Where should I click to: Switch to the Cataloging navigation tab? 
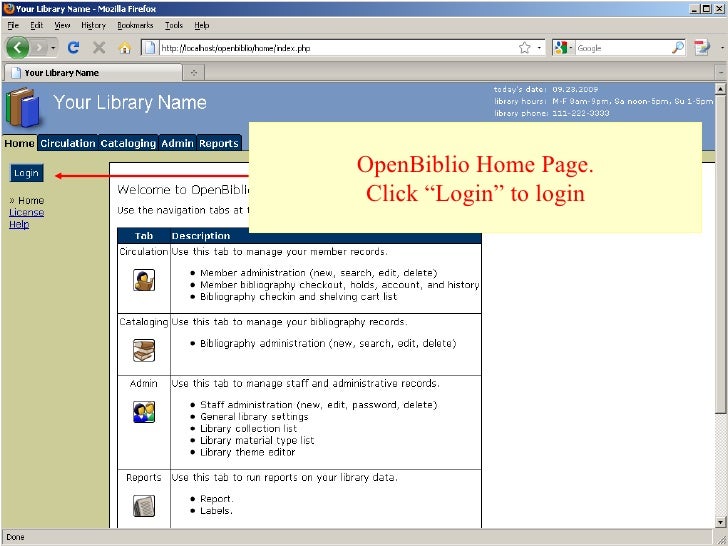(128, 143)
